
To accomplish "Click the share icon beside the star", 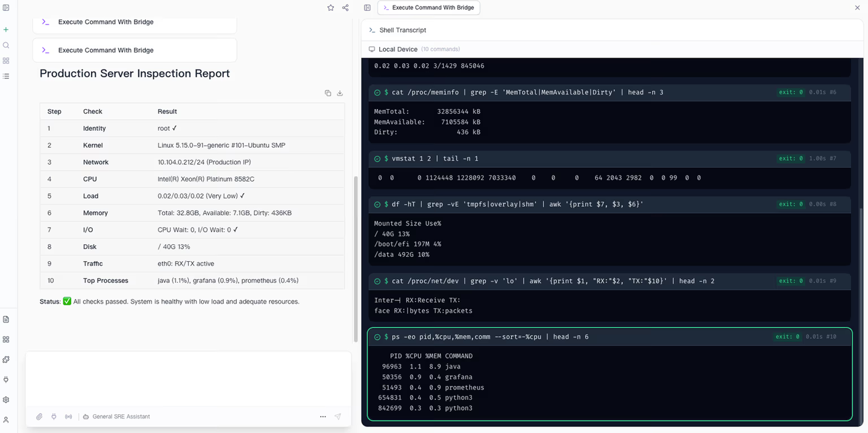I will pyautogui.click(x=345, y=8).
